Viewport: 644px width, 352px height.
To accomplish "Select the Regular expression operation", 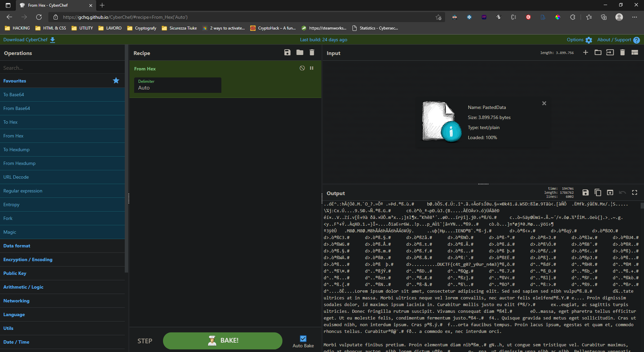I will [62, 191].
